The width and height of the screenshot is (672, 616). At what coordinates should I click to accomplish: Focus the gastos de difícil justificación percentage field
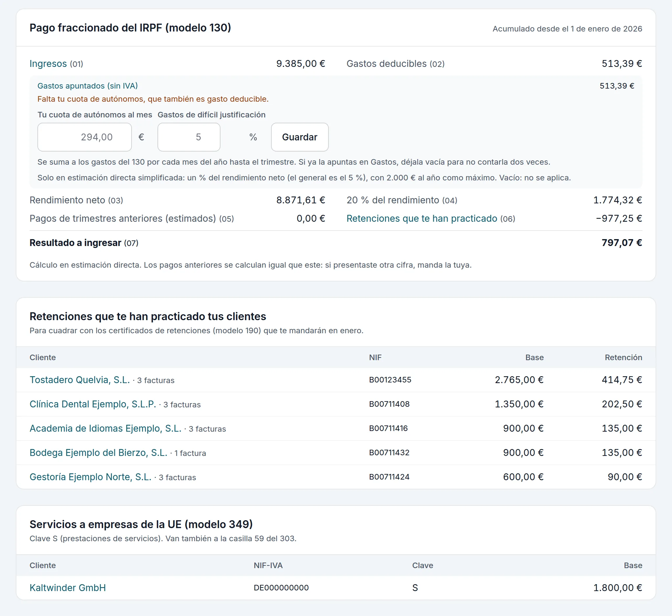[x=189, y=137]
